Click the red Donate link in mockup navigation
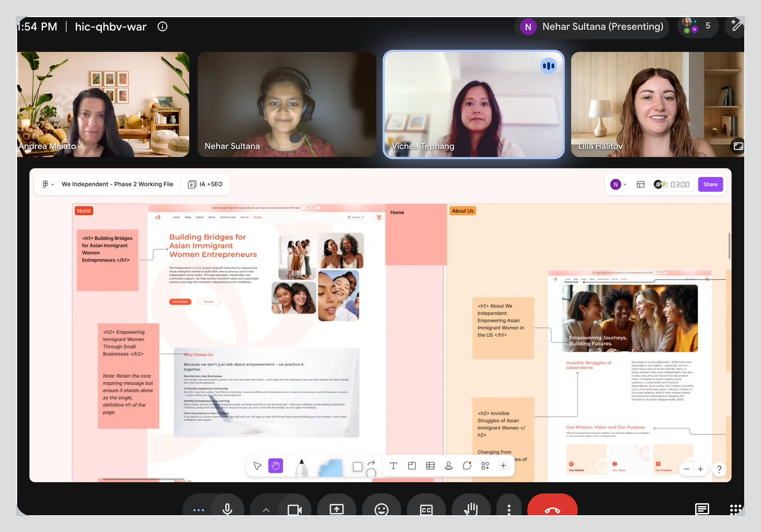 [258, 217]
